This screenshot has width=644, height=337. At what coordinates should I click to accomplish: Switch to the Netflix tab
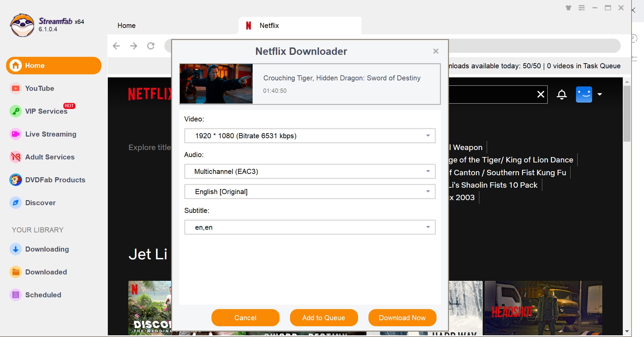pos(300,26)
